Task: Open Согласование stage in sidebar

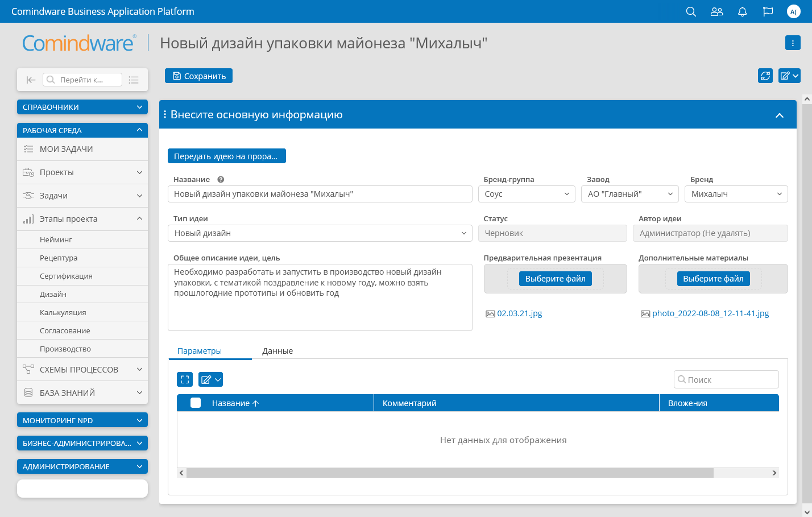Action: pos(82,330)
